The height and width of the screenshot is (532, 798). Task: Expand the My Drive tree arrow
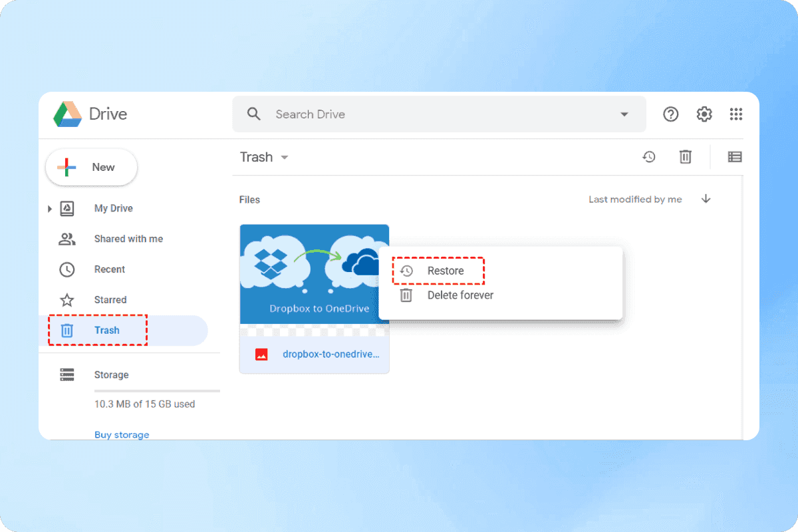49,209
